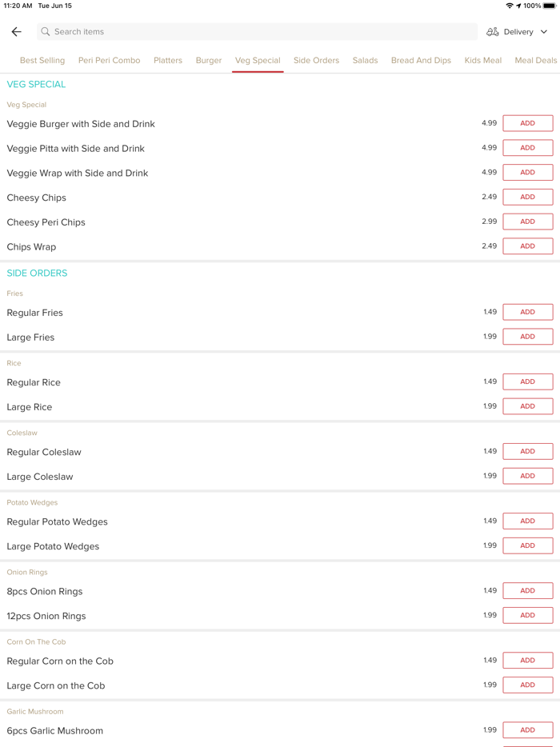Tap the back arrow icon
This screenshot has width=560, height=747.
point(17,32)
